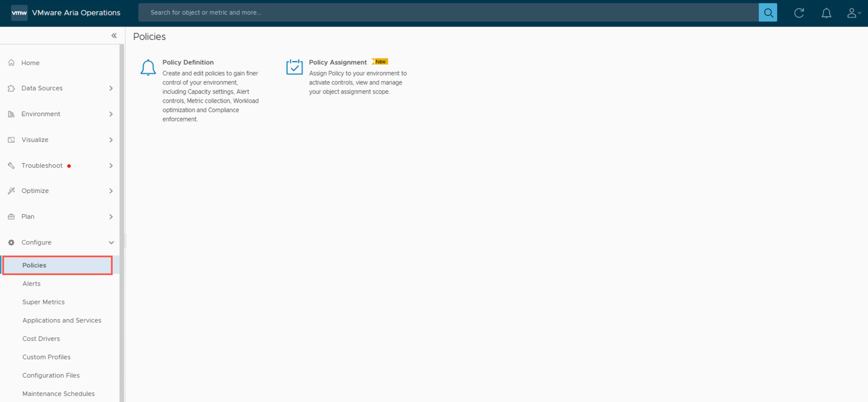Click the Home house icon

pyautogui.click(x=11, y=63)
